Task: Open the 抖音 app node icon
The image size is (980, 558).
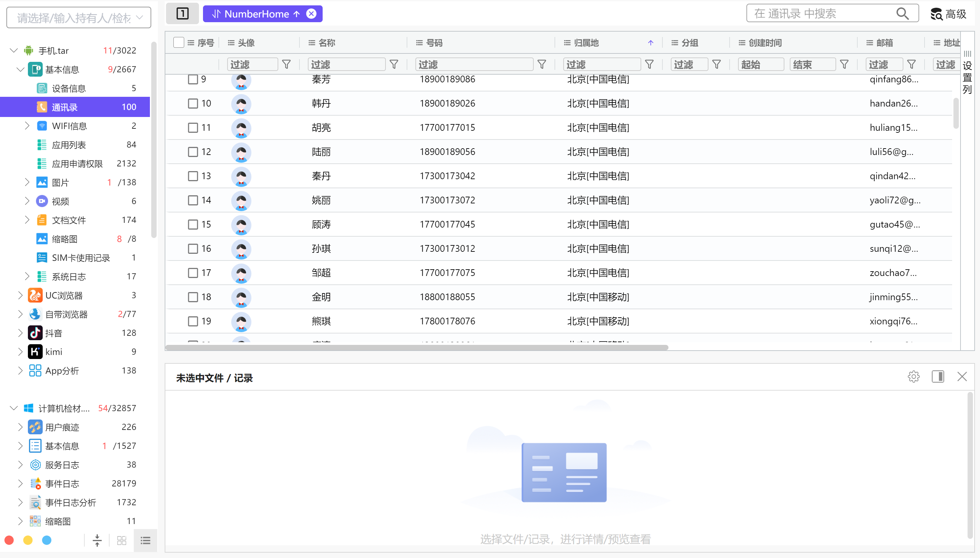Action: 35,333
